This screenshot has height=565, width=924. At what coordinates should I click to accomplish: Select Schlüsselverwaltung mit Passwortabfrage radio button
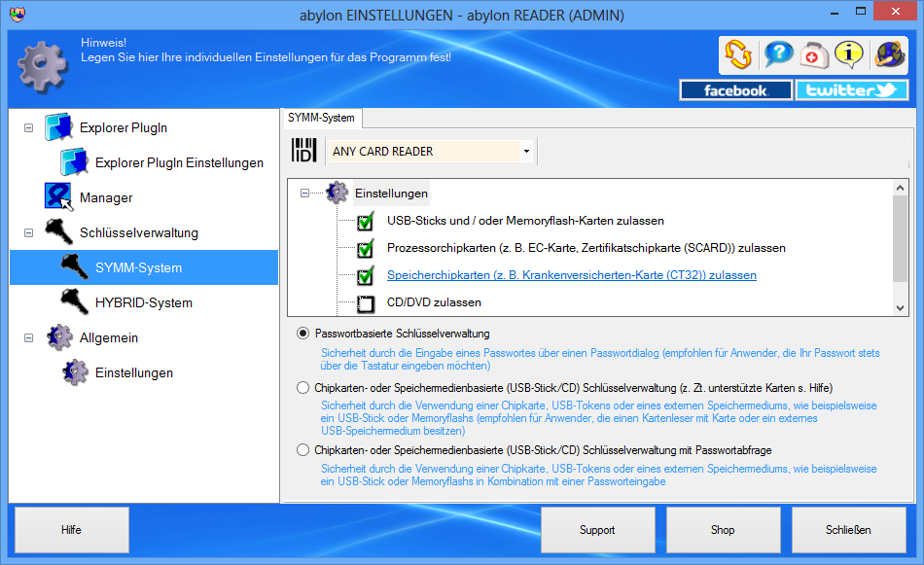[x=302, y=450]
